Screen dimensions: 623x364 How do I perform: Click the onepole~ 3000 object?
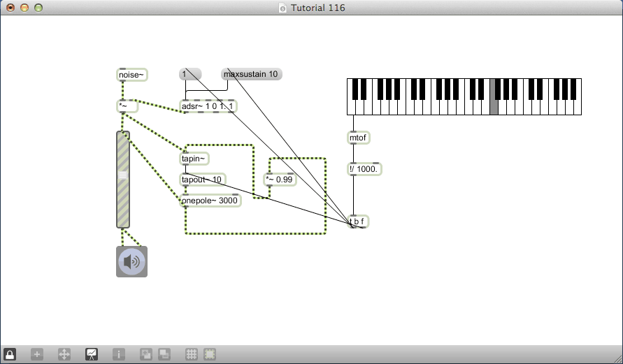coord(210,201)
